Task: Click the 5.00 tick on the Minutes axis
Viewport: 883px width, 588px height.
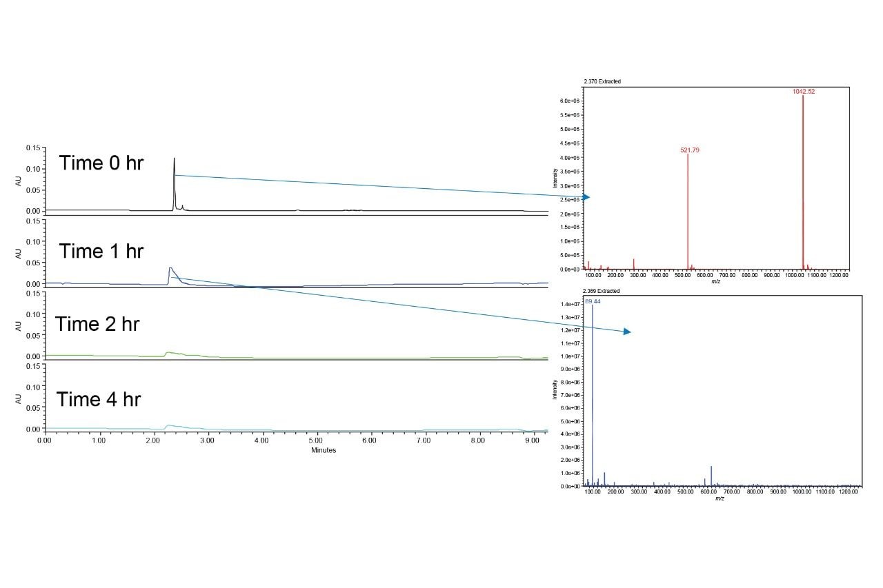Action: (315, 439)
